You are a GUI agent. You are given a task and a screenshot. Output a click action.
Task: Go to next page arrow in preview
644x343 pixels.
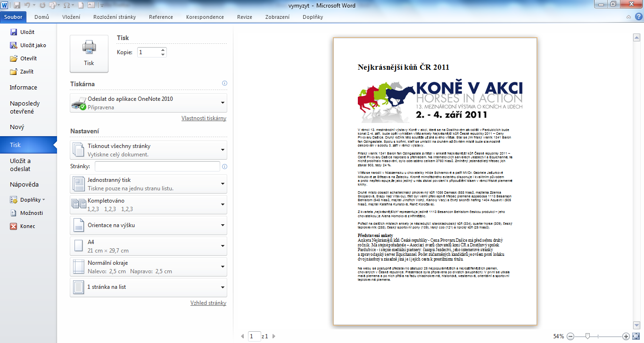click(x=274, y=336)
